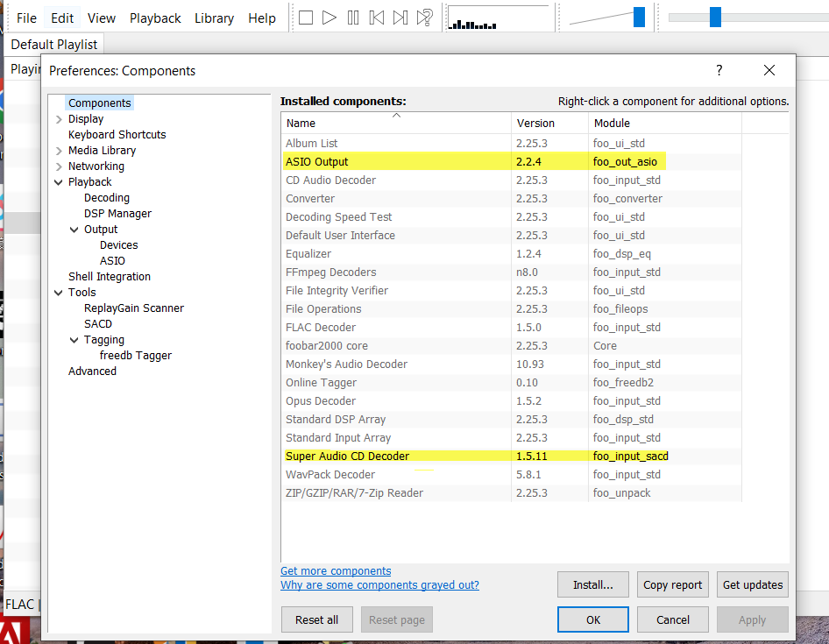Click the spectrum visualization display
Screen dimensions: 829x644
tap(498, 18)
